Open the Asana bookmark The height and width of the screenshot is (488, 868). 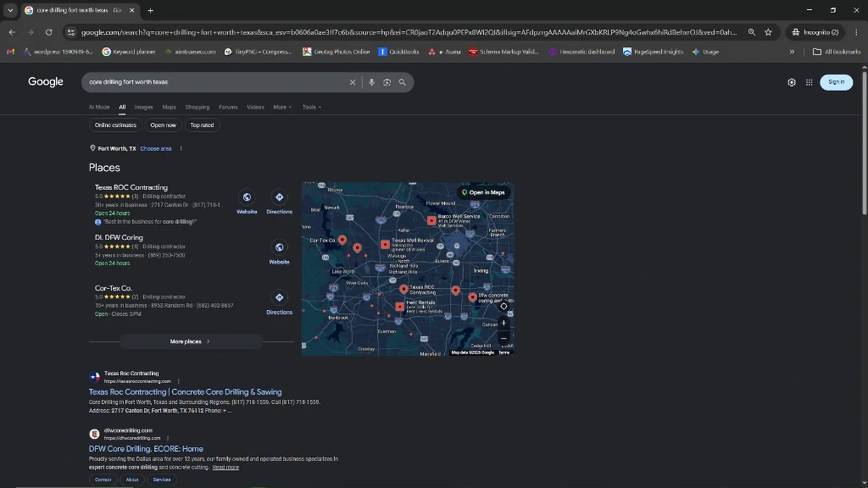point(445,51)
